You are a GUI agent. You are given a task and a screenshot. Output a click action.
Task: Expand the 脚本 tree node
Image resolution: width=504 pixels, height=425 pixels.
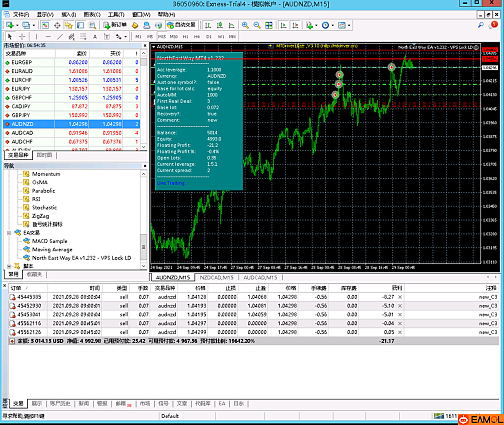9,266
